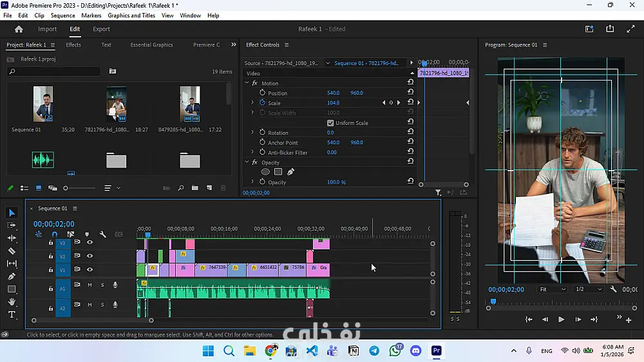Collapse the Opacity effect group

point(247,162)
